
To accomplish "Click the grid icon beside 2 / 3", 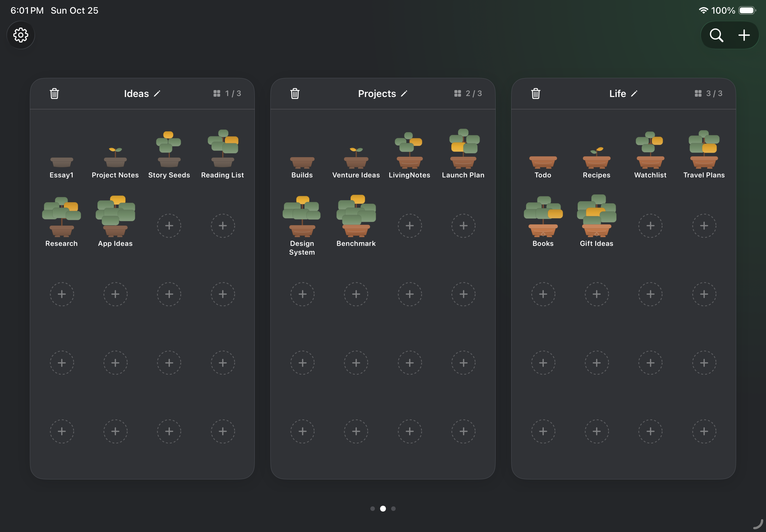I will pos(458,93).
